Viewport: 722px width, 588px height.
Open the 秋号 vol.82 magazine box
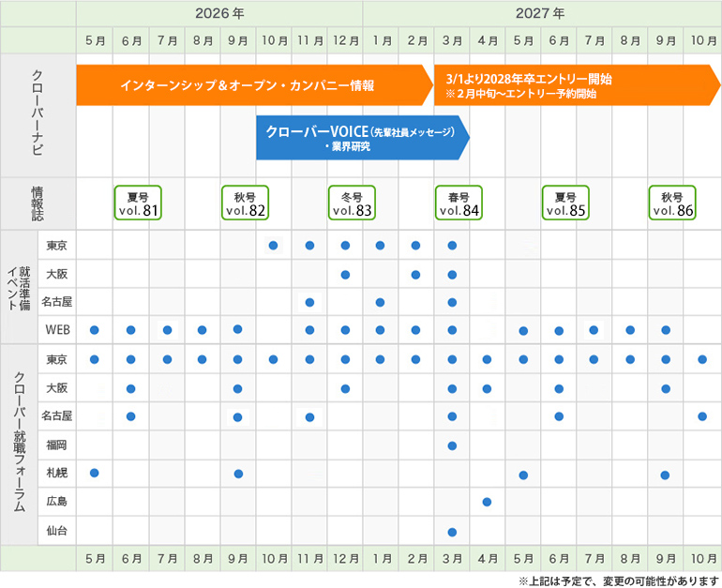coord(245,204)
